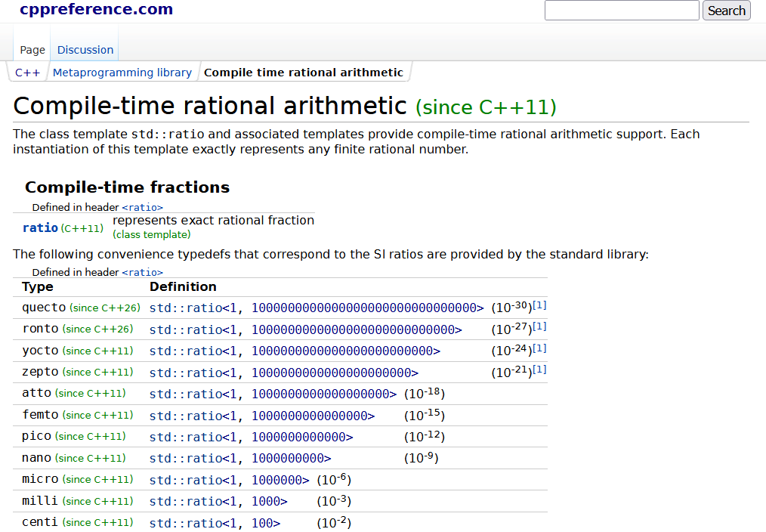
Task: Click the cppreference.com site logo
Action: [x=96, y=10]
